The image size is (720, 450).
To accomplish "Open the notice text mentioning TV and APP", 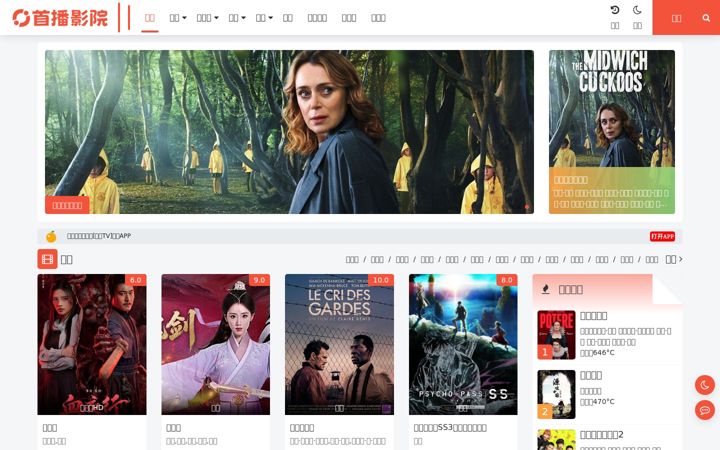I will (99, 236).
